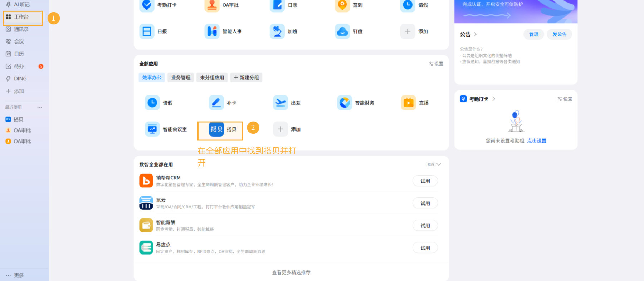Click 试用 for 智能薪酬
The height and width of the screenshot is (281, 644).
click(425, 226)
